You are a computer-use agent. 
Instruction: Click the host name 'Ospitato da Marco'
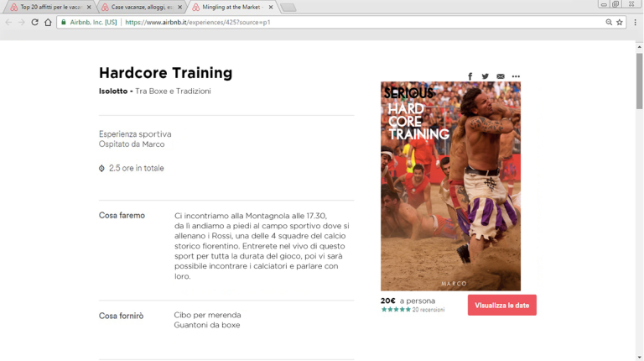pyautogui.click(x=132, y=144)
